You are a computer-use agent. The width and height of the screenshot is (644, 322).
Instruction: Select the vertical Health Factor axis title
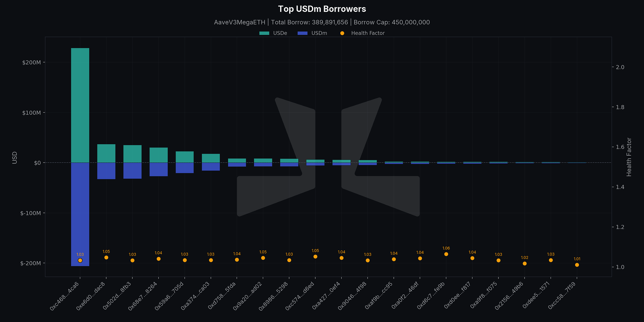point(629,157)
